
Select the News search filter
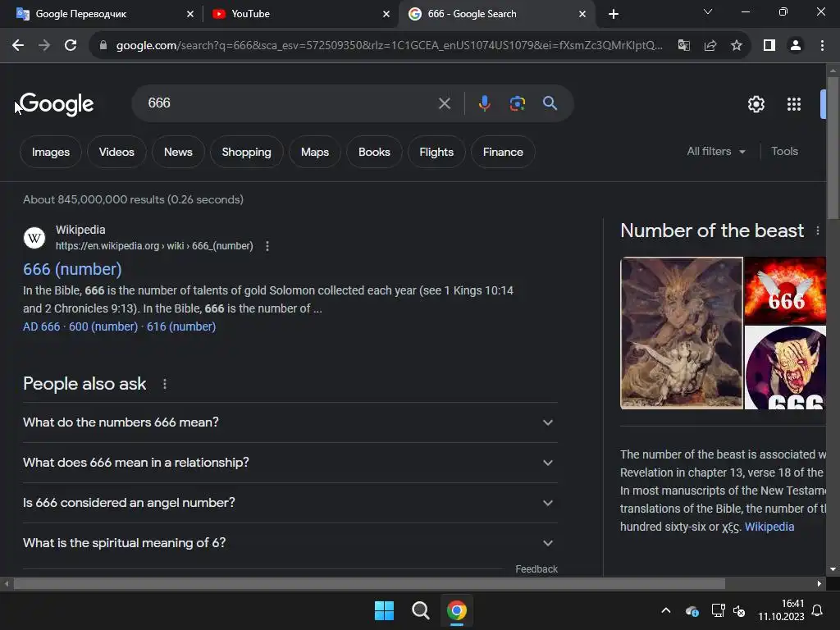tap(178, 152)
